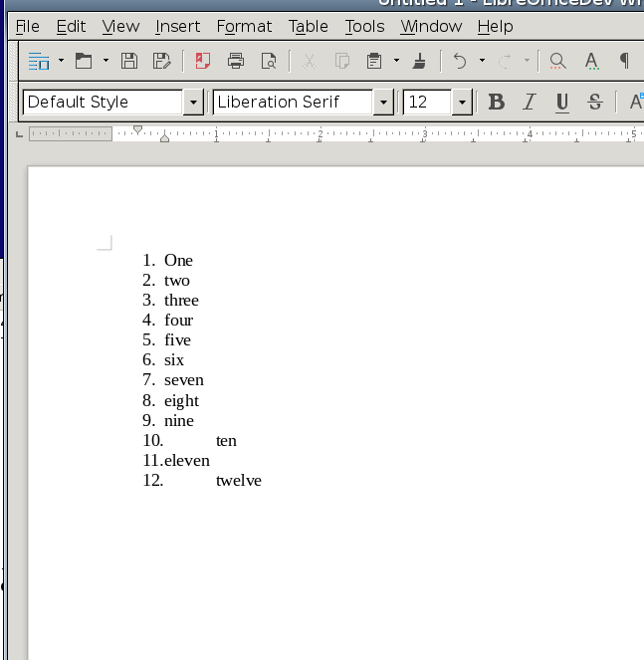
Task: Print the document with printer icon
Action: [x=236, y=61]
